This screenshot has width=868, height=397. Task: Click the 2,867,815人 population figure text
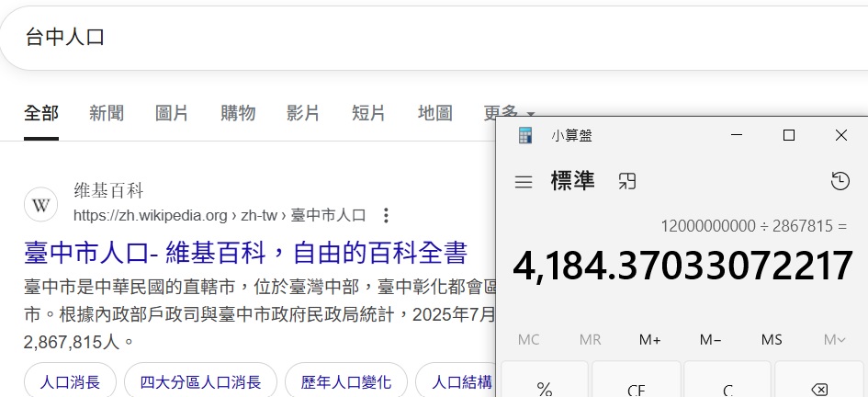(x=72, y=342)
